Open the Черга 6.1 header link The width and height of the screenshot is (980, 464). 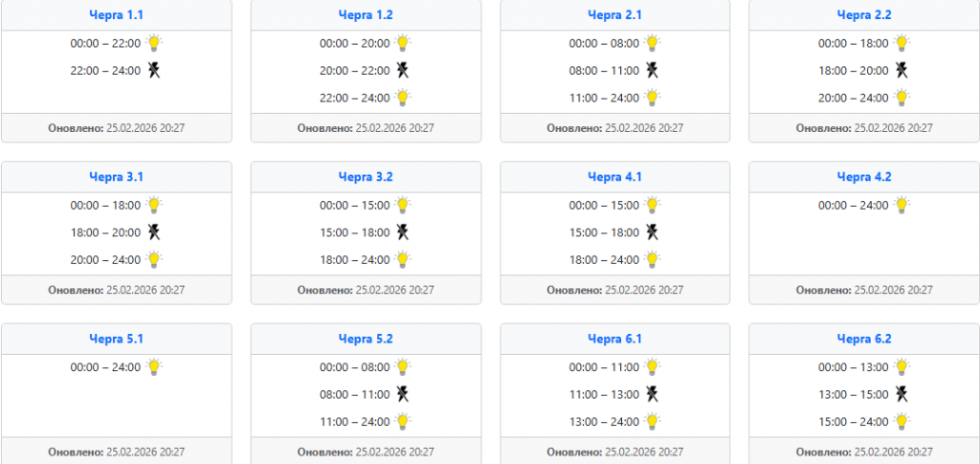click(x=614, y=339)
